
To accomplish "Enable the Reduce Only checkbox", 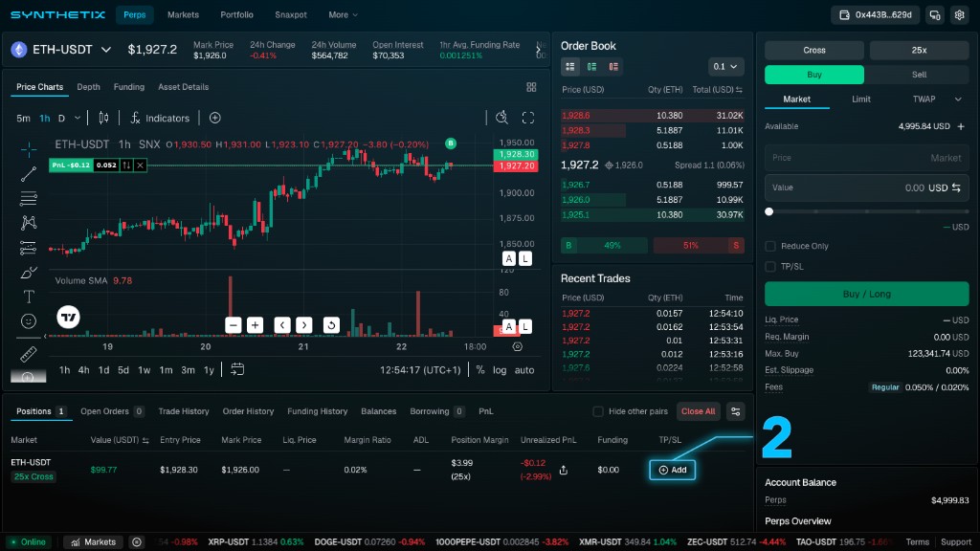I will [770, 246].
